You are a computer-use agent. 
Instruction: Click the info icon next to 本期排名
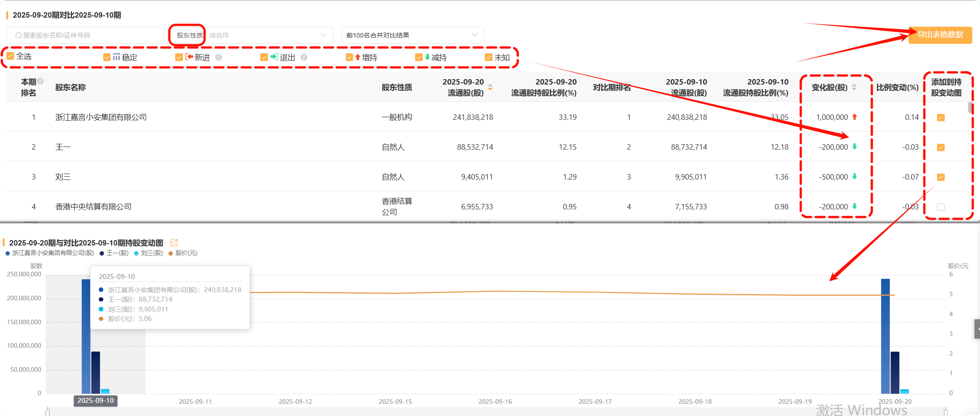point(40,81)
